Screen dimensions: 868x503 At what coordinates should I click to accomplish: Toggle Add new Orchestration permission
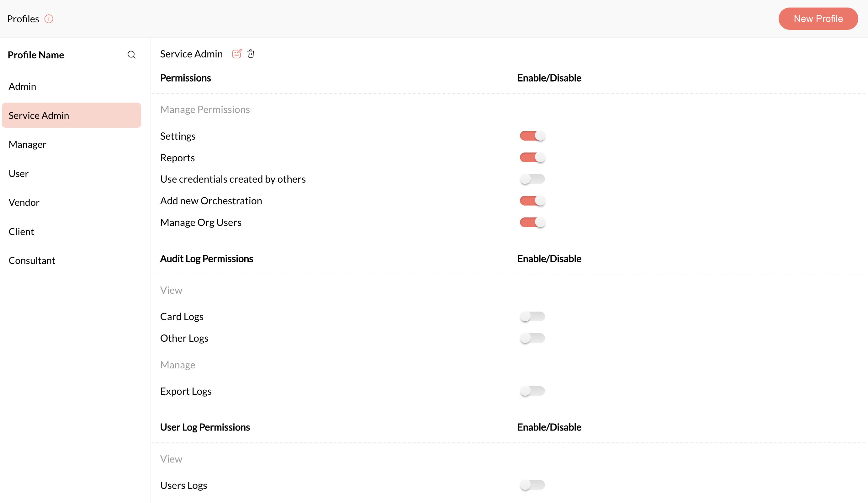point(532,201)
